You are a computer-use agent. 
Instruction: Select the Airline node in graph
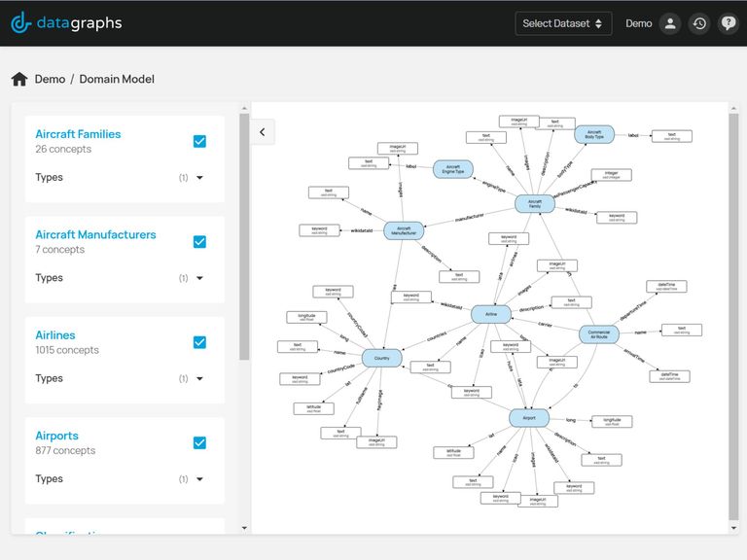pyautogui.click(x=490, y=315)
